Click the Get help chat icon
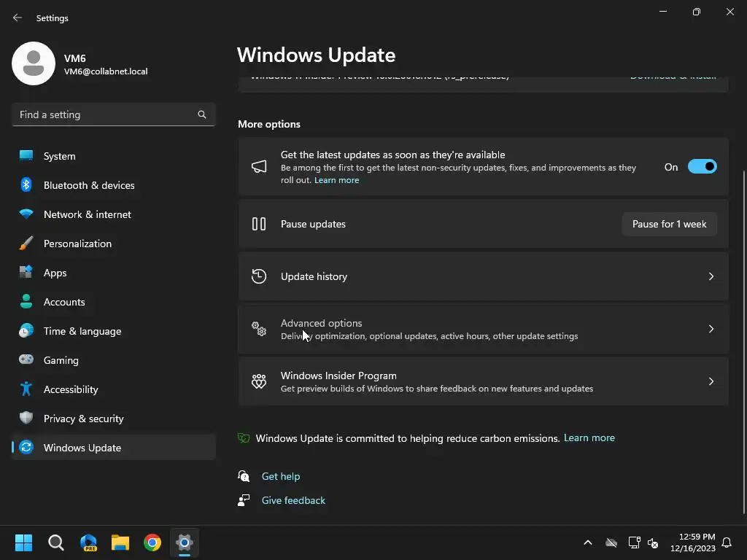 pyautogui.click(x=244, y=475)
